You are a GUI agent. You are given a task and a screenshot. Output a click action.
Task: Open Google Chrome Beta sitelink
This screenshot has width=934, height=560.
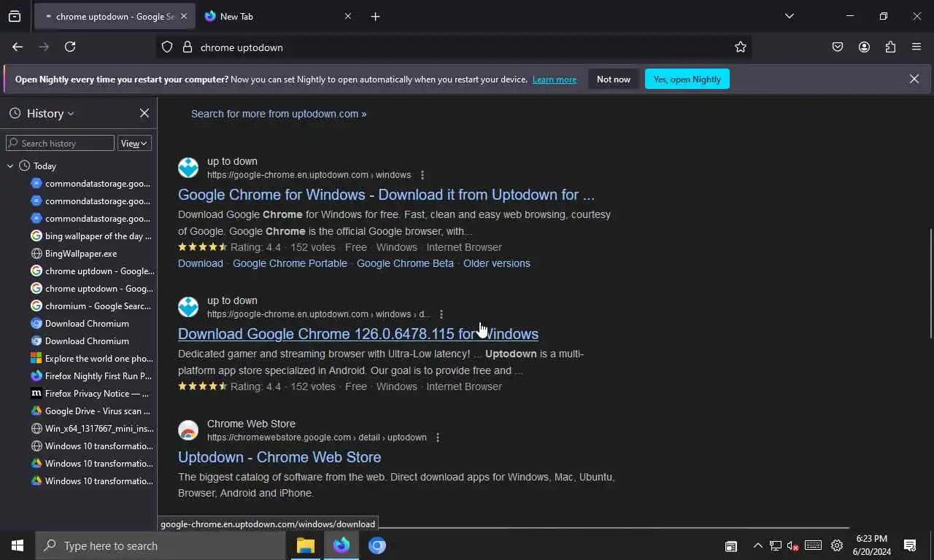pos(405,263)
